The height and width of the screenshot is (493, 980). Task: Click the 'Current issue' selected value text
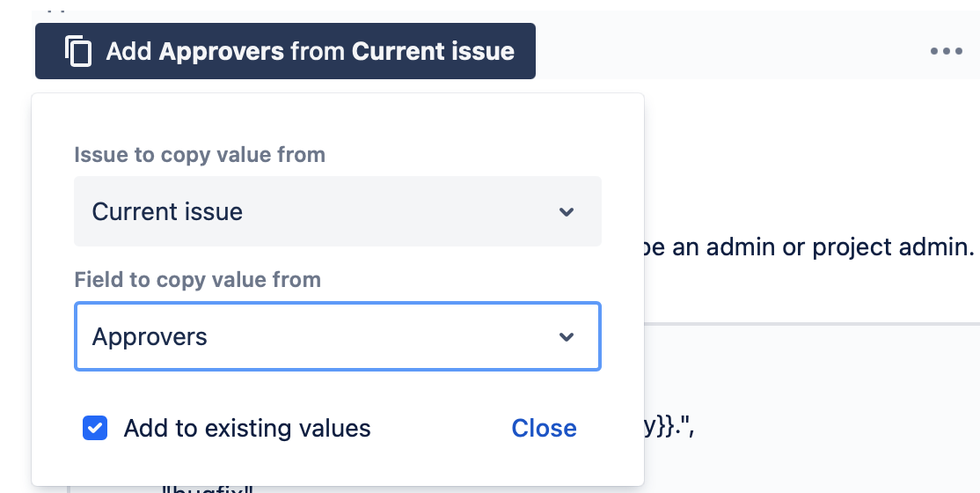(x=167, y=212)
